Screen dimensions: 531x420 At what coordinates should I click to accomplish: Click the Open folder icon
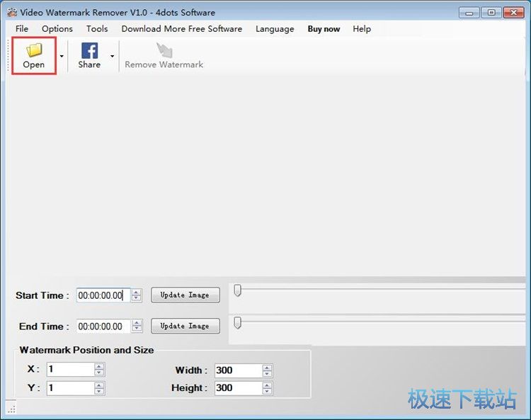point(33,50)
